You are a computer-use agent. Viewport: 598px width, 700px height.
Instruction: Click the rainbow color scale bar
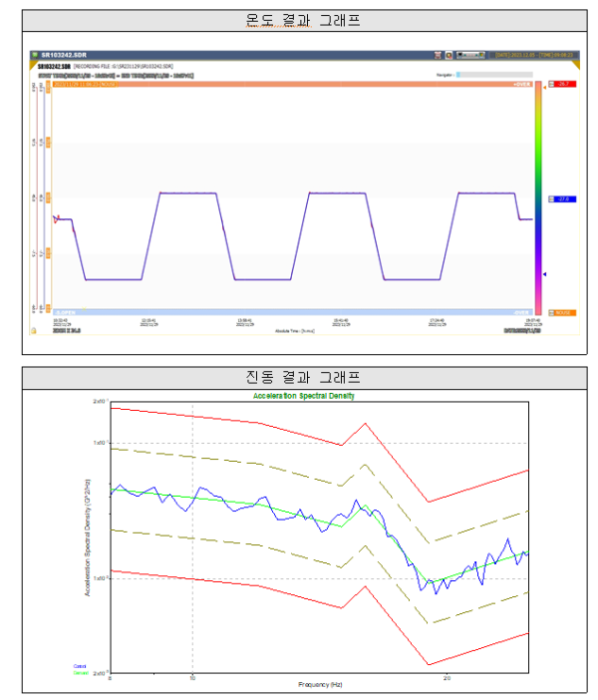(x=538, y=197)
